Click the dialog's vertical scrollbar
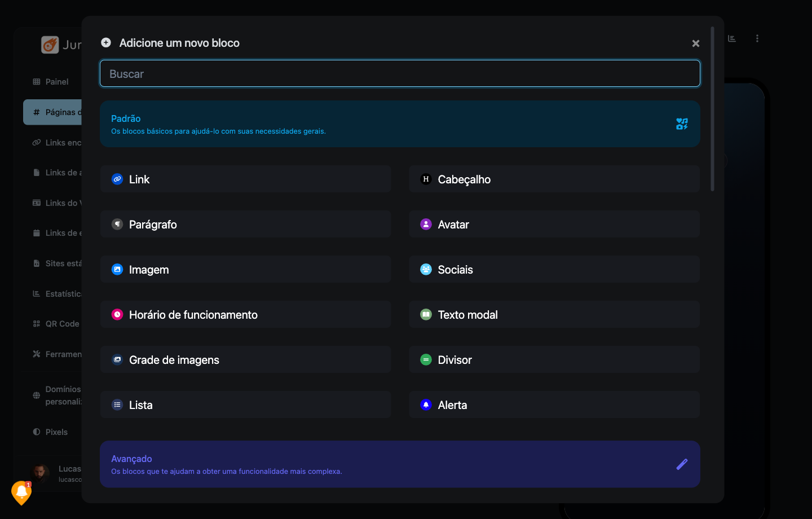 tap(713, 109)
